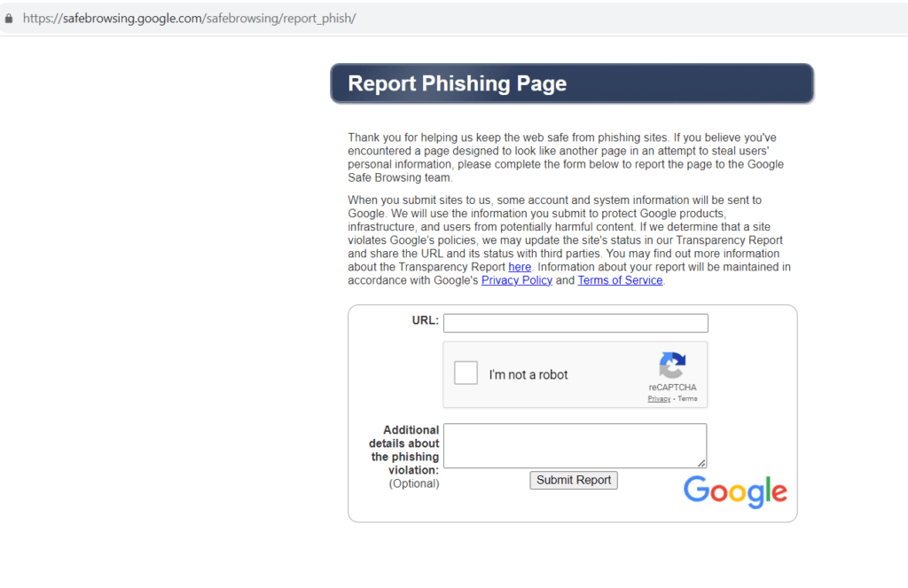Open Google's Privacy Policy link

coord(516,279)
